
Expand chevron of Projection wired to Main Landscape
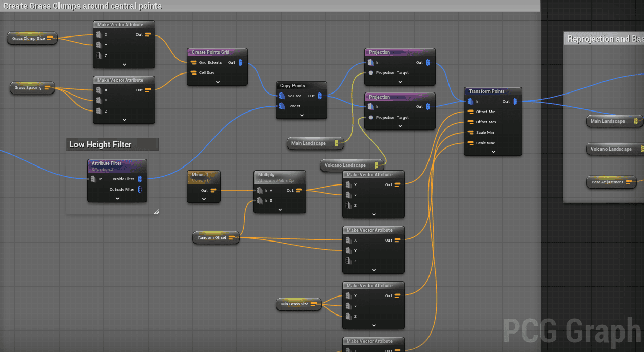(x=400, y=82)
